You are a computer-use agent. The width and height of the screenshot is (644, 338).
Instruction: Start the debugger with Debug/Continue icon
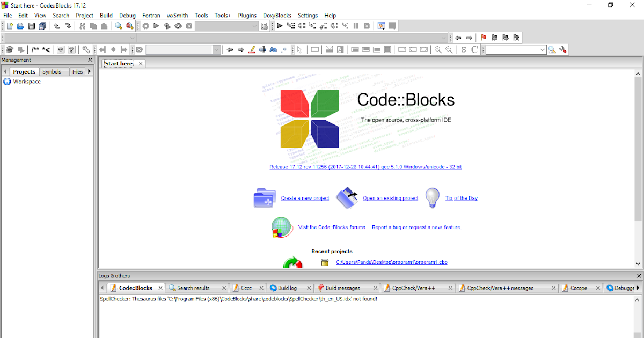coord(280,26)
